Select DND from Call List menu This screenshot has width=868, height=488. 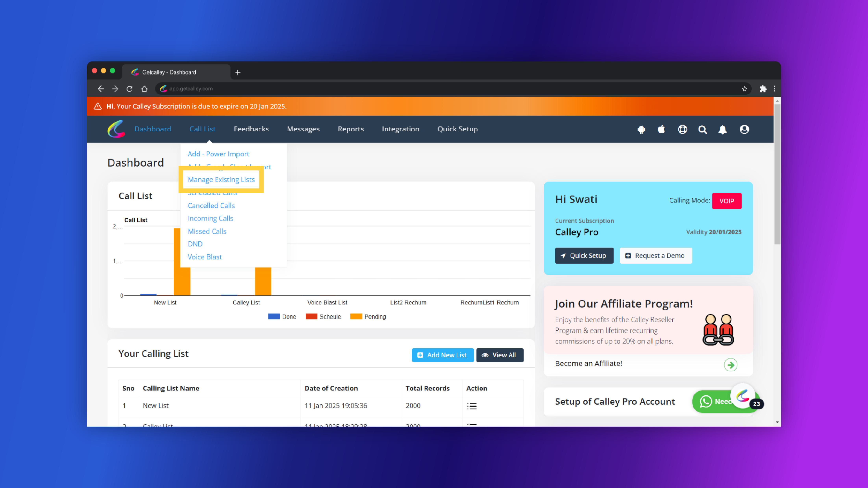pos(195,244)
